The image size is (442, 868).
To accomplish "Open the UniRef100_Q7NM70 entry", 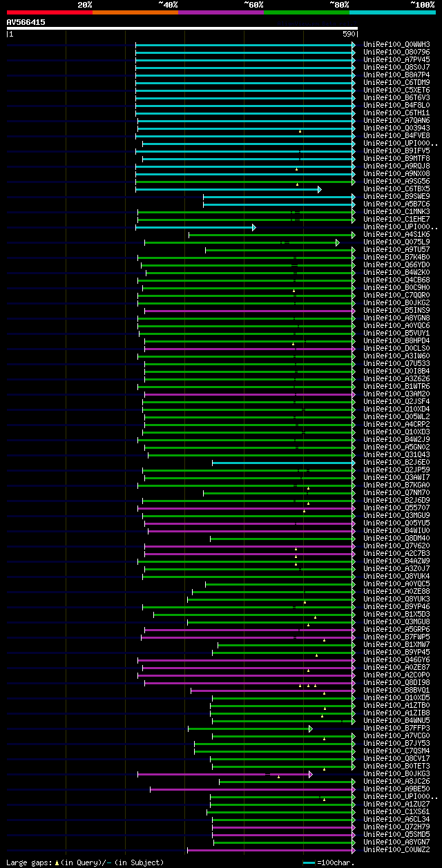I will 396,492.
